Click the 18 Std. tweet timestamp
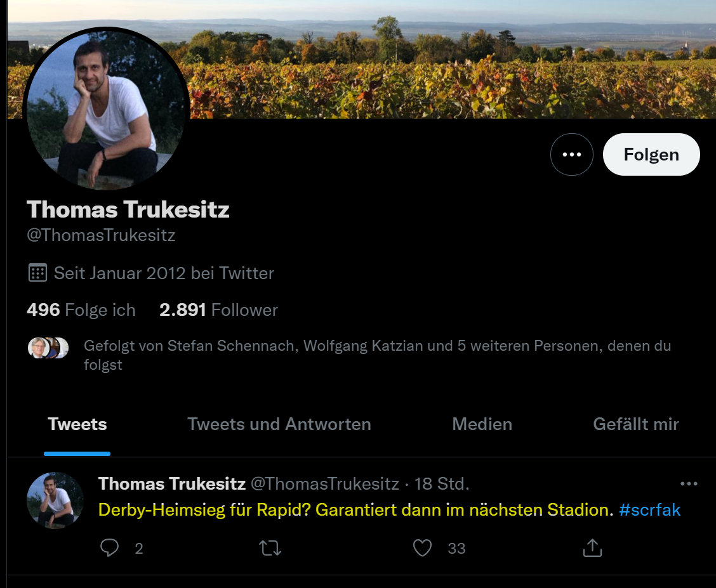 tap(442, 483)
